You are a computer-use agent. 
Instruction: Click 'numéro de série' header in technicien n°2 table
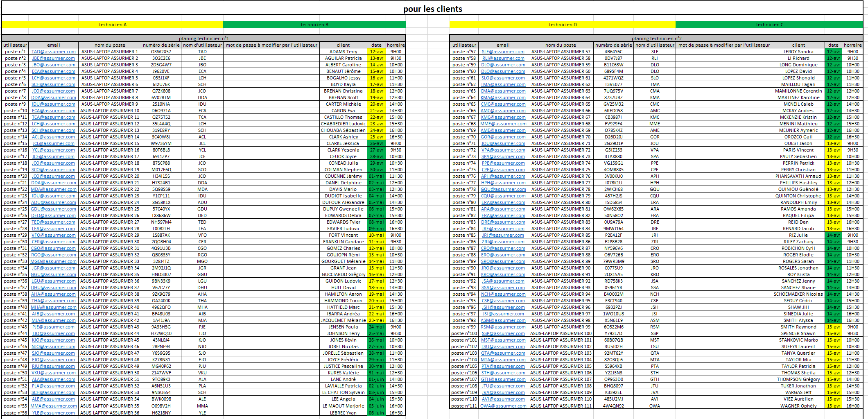tap(613, 45)
